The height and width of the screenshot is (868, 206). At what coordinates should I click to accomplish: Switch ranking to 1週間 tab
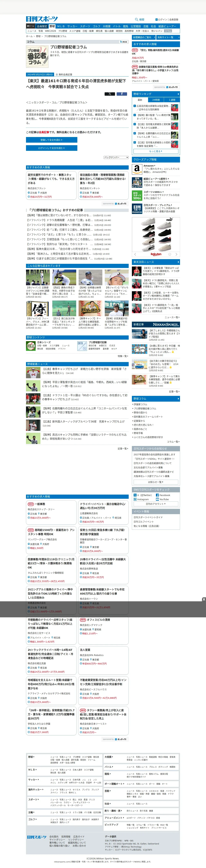click(172, 100)
